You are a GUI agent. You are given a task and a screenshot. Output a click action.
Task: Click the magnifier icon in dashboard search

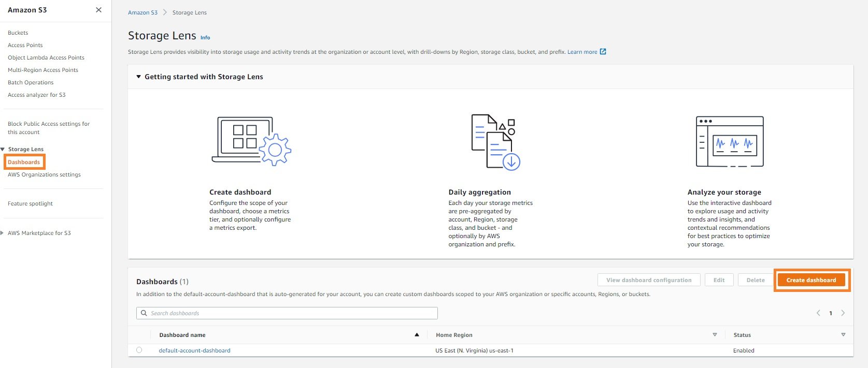click(144, 313)
